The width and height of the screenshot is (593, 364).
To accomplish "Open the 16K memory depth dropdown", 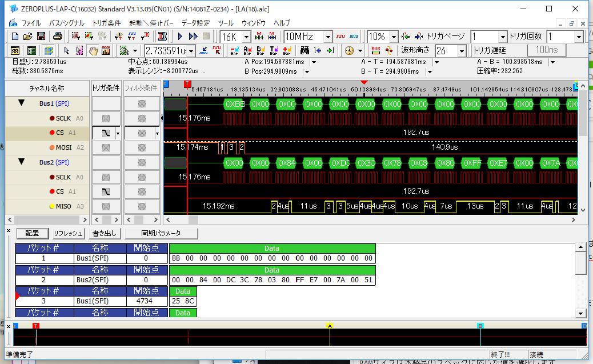I will 247,37.
